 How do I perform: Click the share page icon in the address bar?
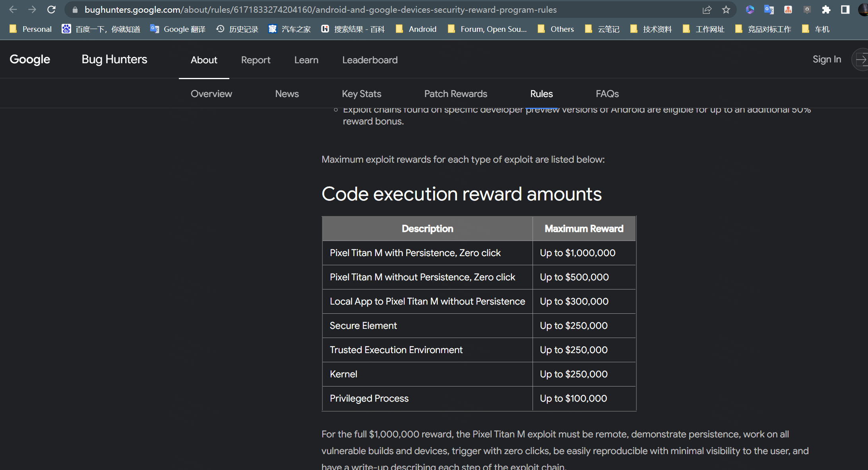(707, 10)
